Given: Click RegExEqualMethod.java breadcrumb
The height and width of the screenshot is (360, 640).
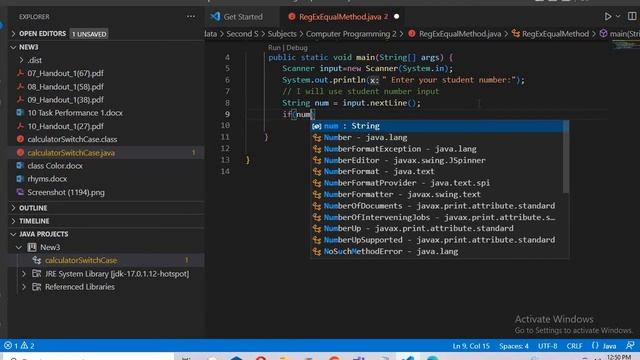Looking at the screenshot, I should (x=460, y=34).
